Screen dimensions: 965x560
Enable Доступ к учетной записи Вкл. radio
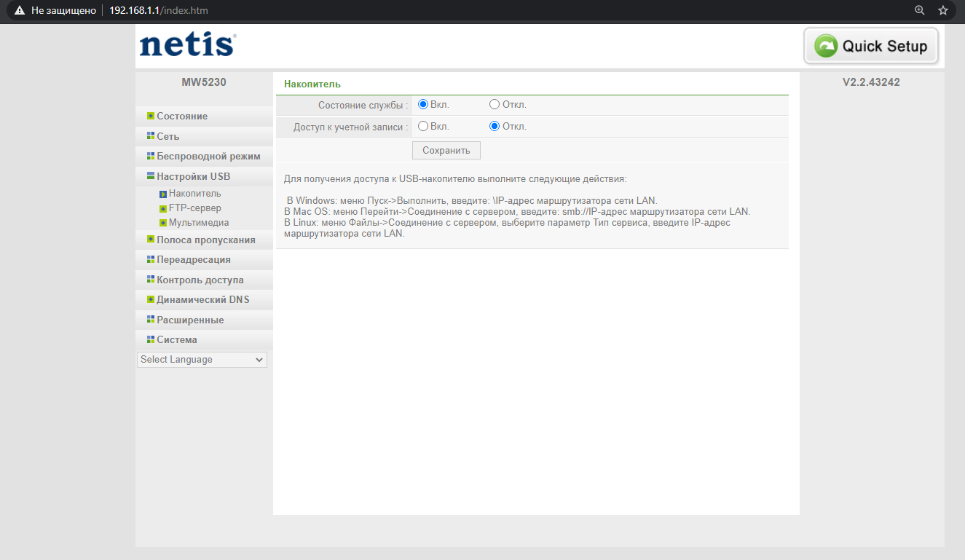[423, 127]
